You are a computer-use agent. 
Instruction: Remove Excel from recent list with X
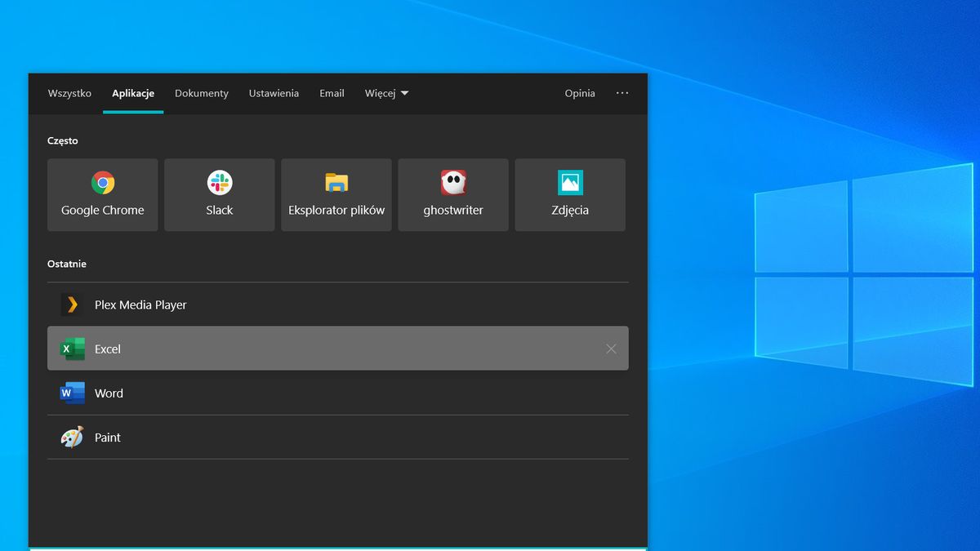coord(611,349)
